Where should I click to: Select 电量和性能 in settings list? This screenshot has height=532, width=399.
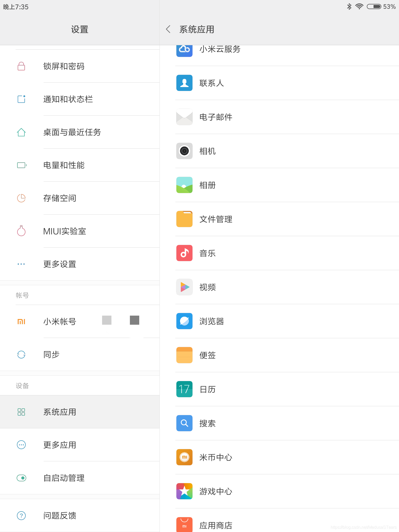coord(80,165)
